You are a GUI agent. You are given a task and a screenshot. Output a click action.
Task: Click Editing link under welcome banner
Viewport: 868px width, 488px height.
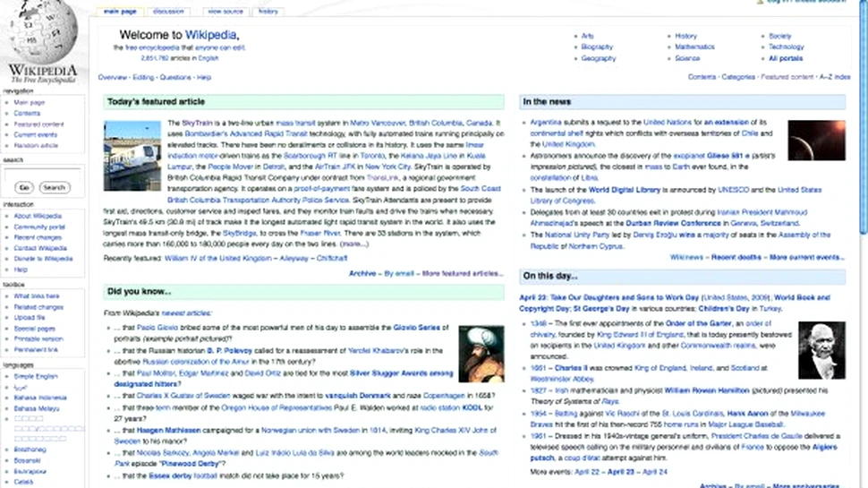[x=143, y=78]
